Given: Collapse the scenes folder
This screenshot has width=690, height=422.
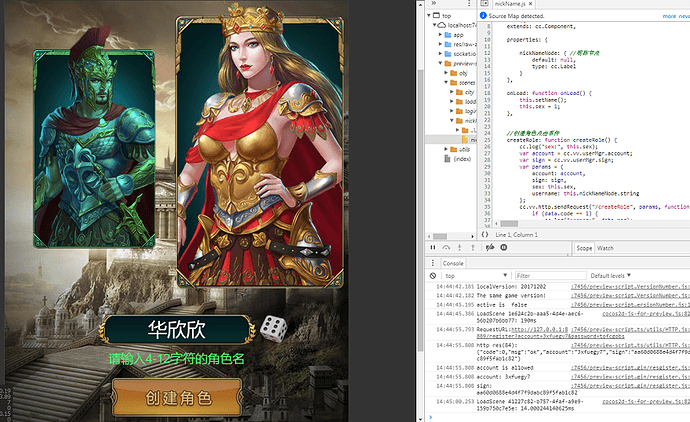Looking at the screenshot, I should (446, 82).
